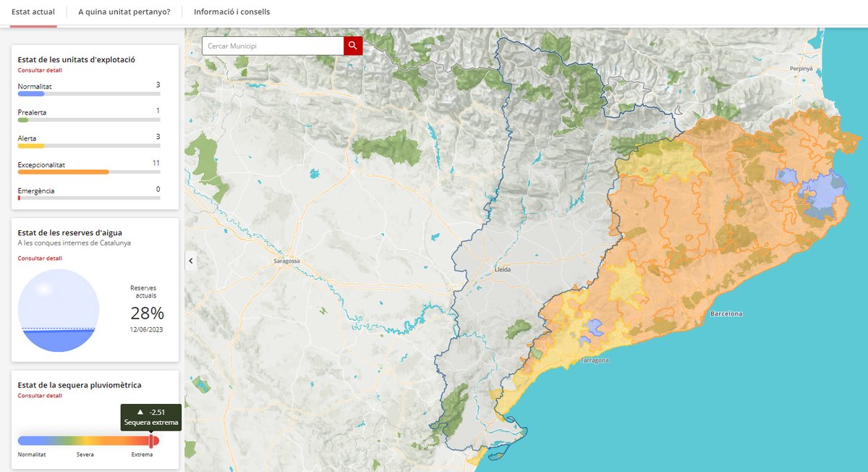
Task: Move the drought severity slider marker
Action: click(x=151, y=439)
